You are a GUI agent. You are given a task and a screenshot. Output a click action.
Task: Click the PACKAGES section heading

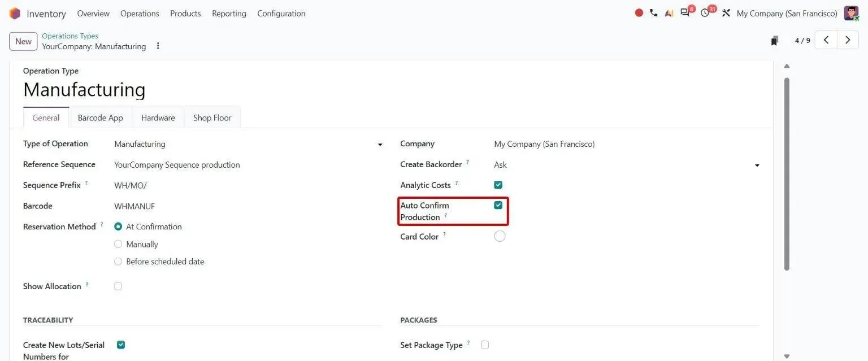pos(419,320)
